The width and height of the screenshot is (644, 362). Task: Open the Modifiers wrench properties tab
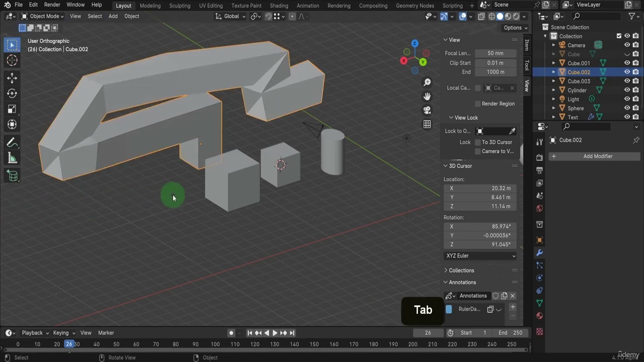pos(539,253)
